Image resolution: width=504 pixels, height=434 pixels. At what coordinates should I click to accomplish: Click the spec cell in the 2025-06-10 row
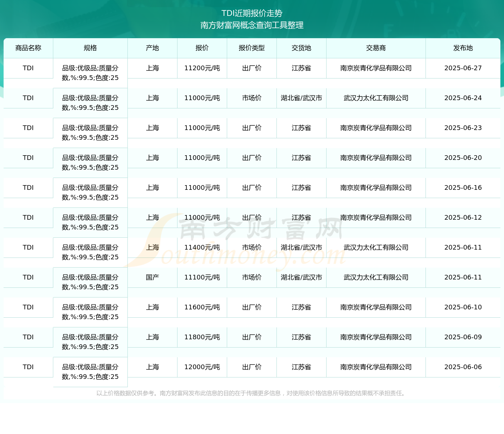coord(90,312)
